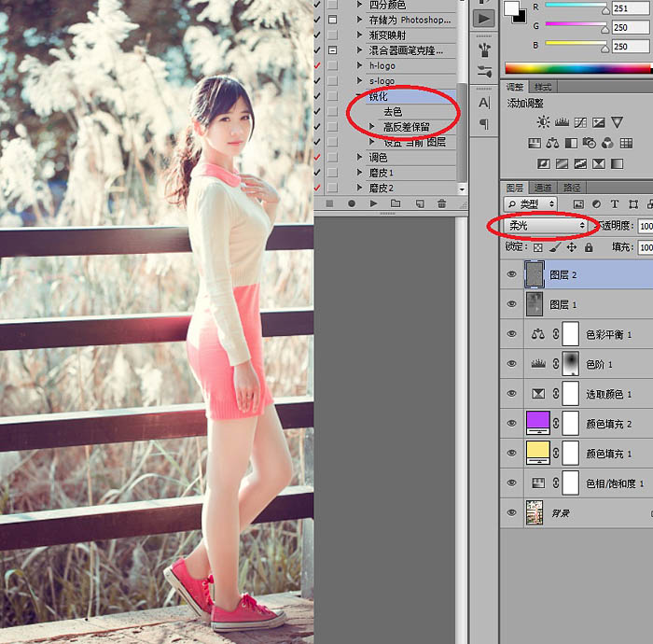
Task: Toggle the dialog box for 存储为 Photoshop action
Action: click(x=332, y=19)
